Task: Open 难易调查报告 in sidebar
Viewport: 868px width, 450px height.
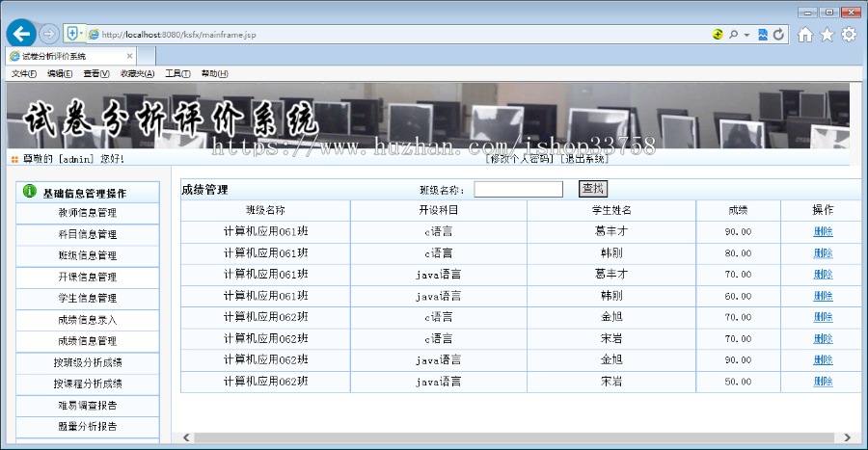Action: coord(88,406)
